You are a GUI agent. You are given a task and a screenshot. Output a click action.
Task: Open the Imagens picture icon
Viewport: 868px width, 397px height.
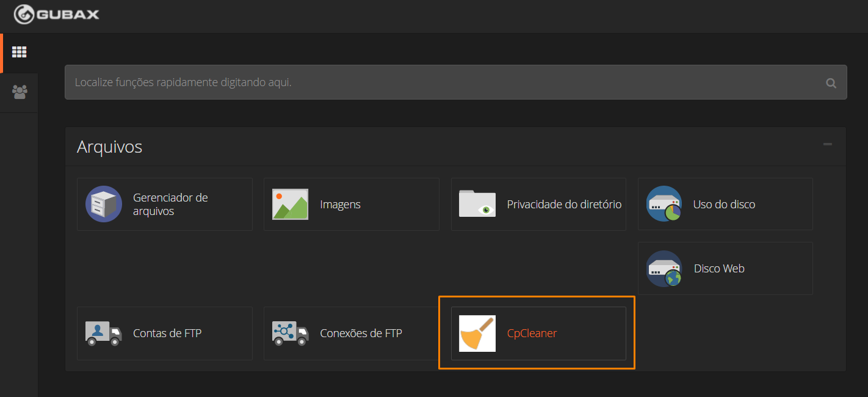coord(290,204)
